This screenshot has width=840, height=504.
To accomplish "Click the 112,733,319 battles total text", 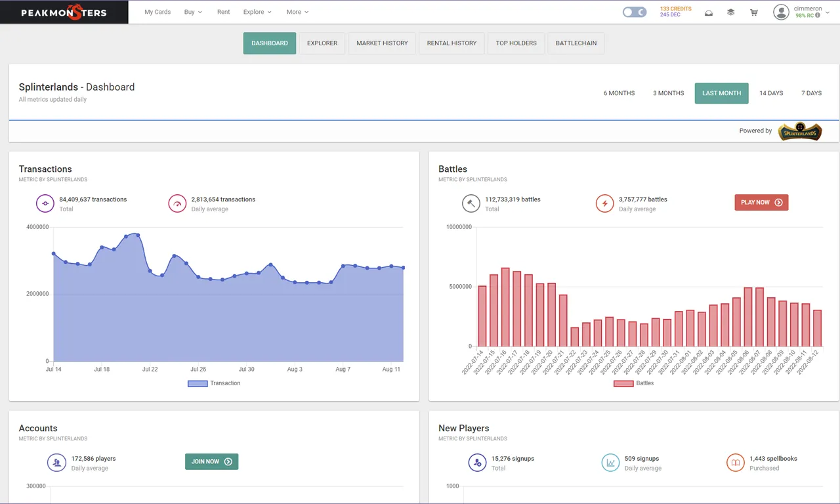I will pos(513,199).
